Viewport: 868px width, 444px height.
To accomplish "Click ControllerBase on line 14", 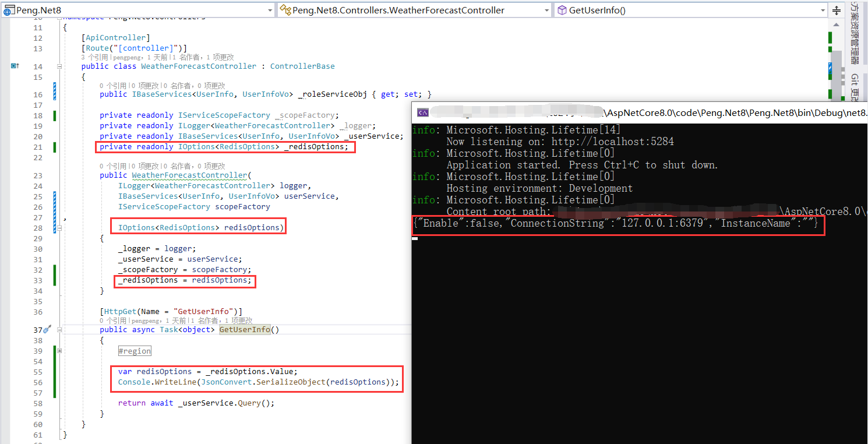I will [302, 66].
